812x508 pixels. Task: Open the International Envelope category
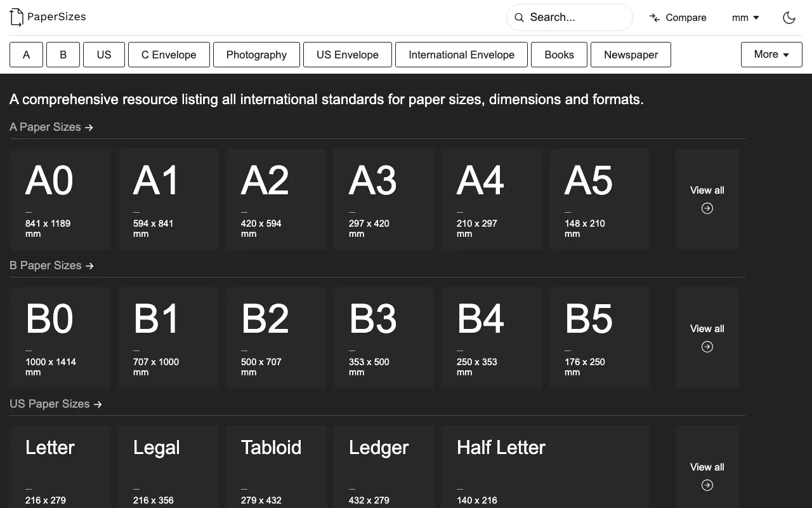[x=461, y=55]
